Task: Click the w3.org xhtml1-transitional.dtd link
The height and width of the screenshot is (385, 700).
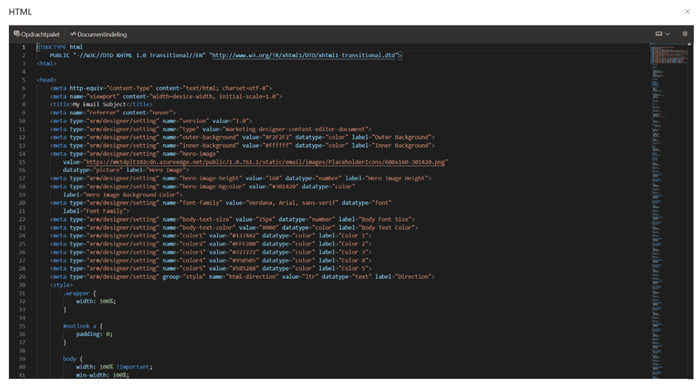Action: pos(304,55)
